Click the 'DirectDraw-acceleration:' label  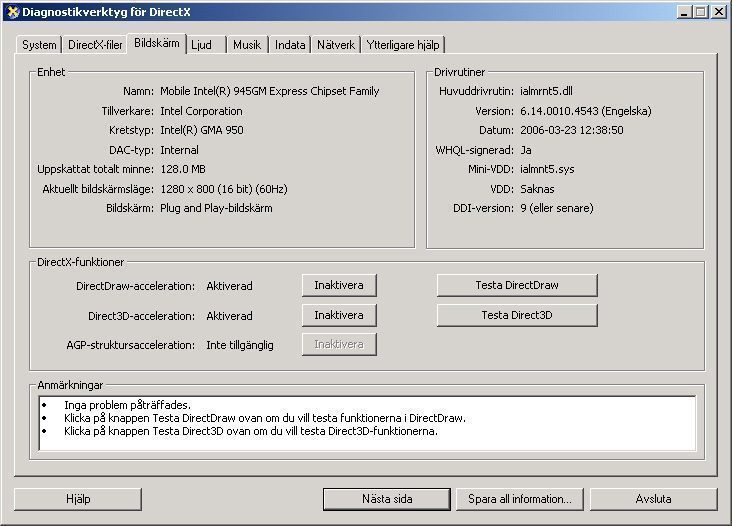coord(135,286)
